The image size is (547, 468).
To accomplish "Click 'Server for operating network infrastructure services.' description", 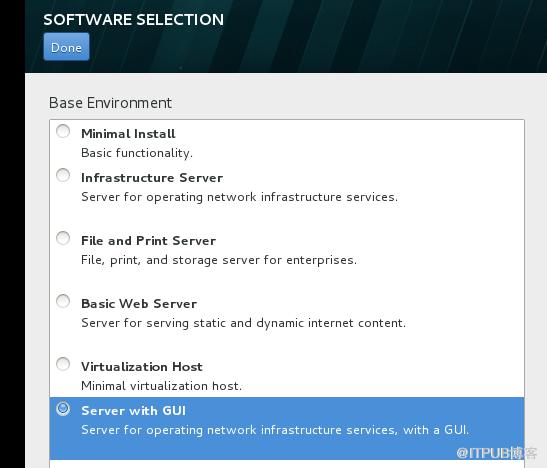I will point(239,197).
